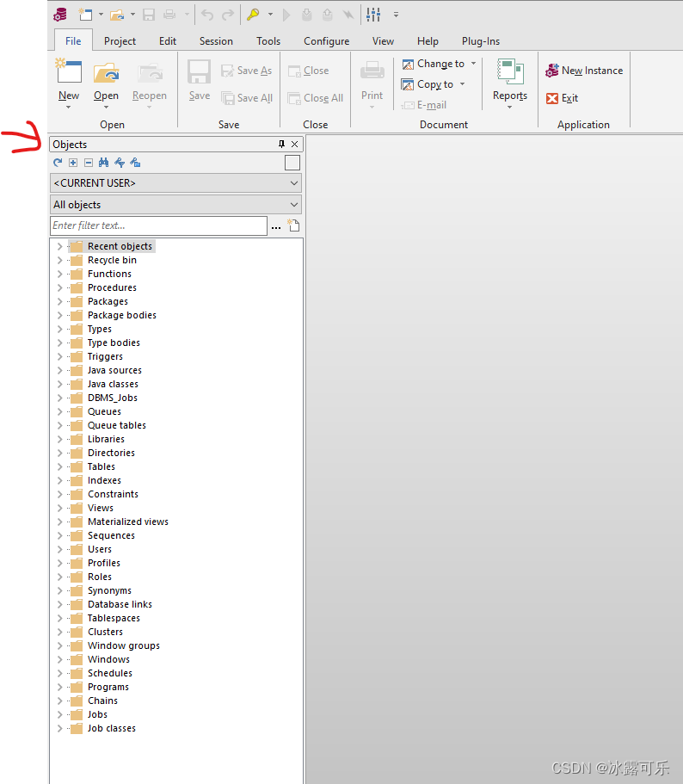The image size is (683, 784).
Task: Click the Change to icon in Document group
Action: [x=408, y=64]
